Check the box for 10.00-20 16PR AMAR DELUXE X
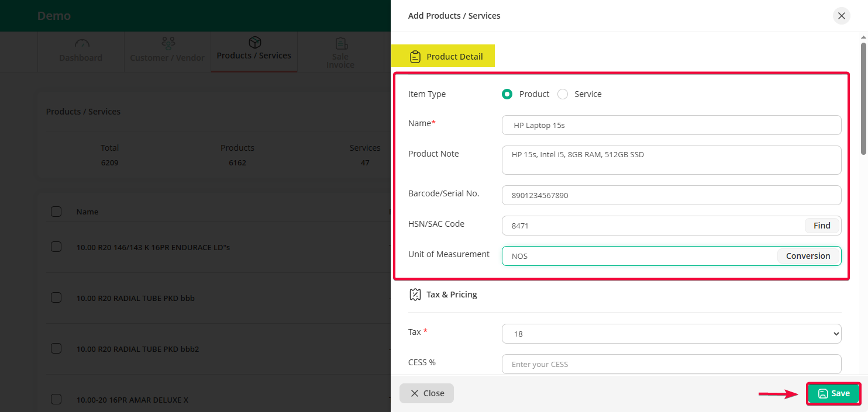The image size is (868, 412). click(x=56, y=399)
